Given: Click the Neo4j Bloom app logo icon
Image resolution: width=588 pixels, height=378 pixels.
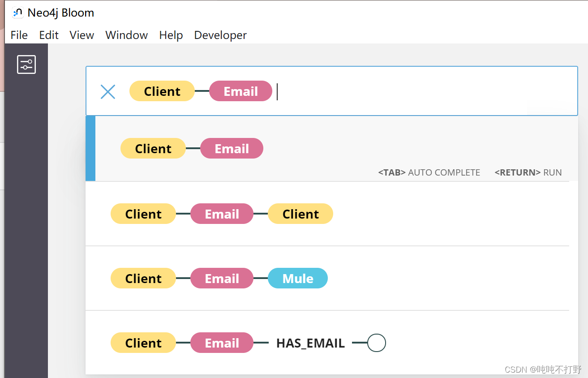Looking at the screenshot, I should point(17,13).
